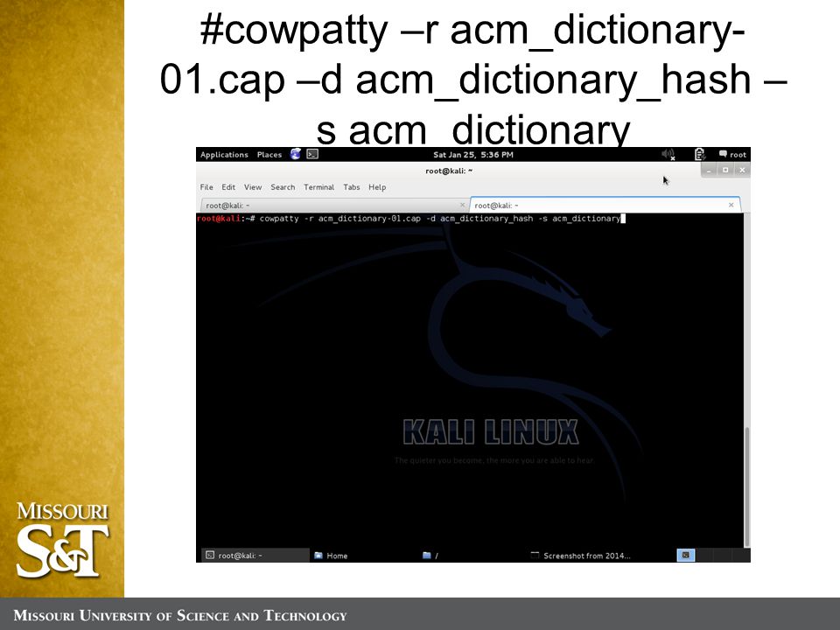840x630 pixels.
Task: Click the muted volume speaker icon
Action: (x=668, y=155)
